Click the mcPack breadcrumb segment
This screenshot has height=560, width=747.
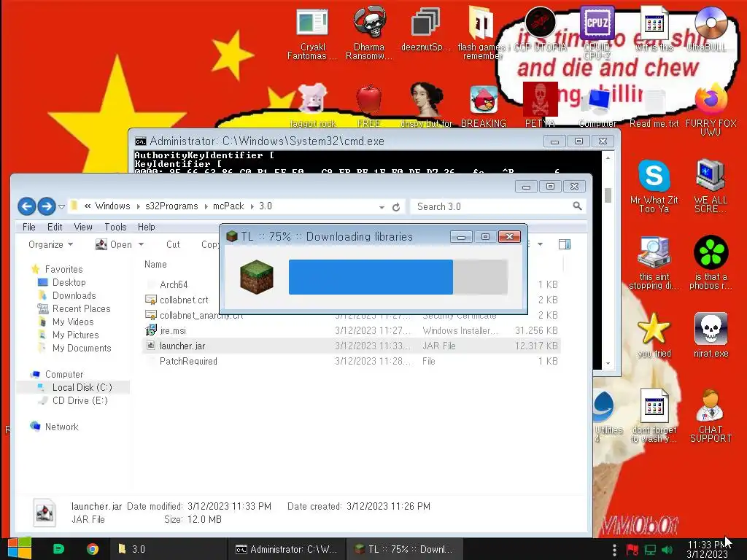pyautogui.click(x=228, y=206)
